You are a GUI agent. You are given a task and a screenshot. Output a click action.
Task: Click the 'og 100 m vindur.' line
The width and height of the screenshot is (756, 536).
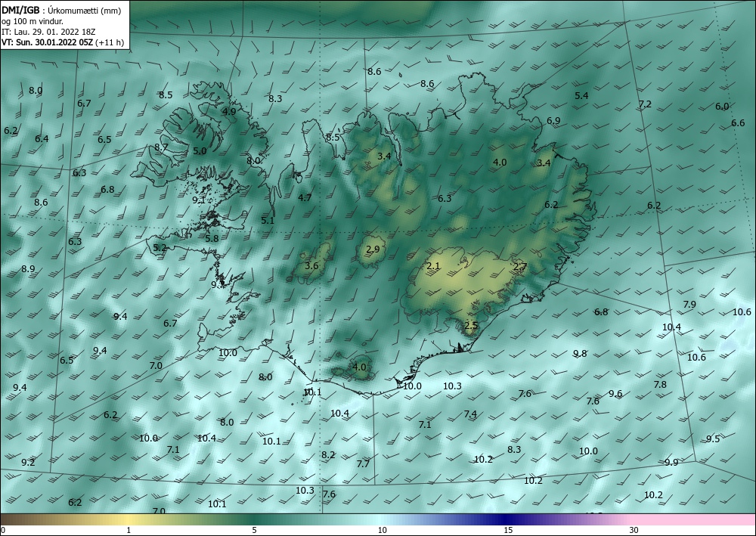coord(33,21)
